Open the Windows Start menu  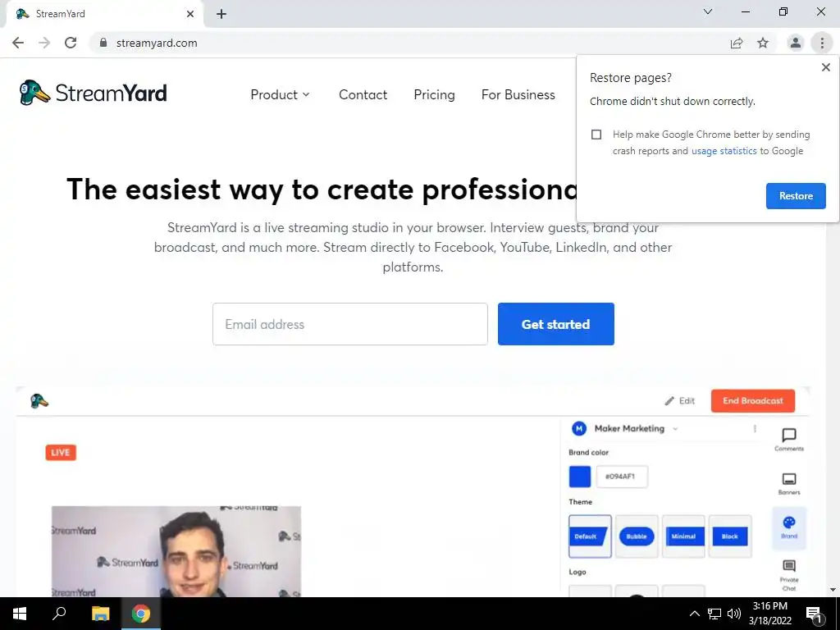[20, 614]
